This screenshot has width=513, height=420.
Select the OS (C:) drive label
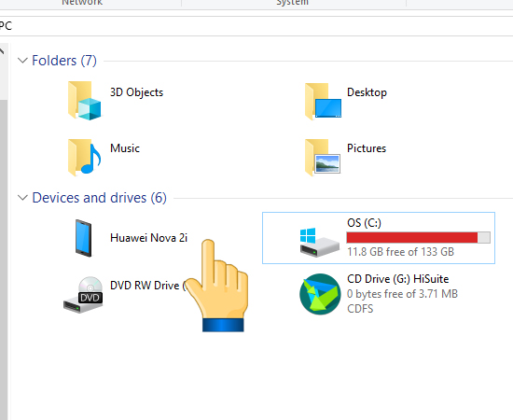364,223
